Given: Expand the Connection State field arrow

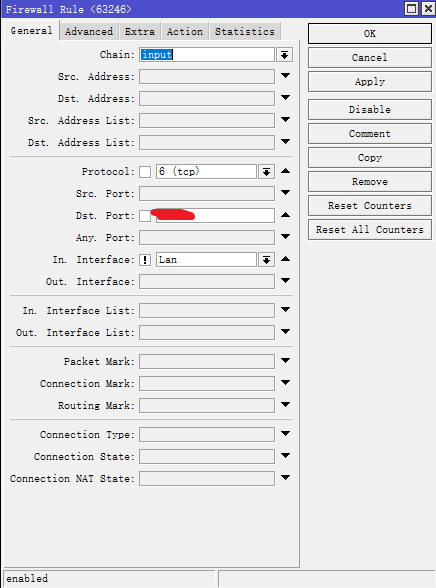Looking at the screenshot, I should click(285, 456).
